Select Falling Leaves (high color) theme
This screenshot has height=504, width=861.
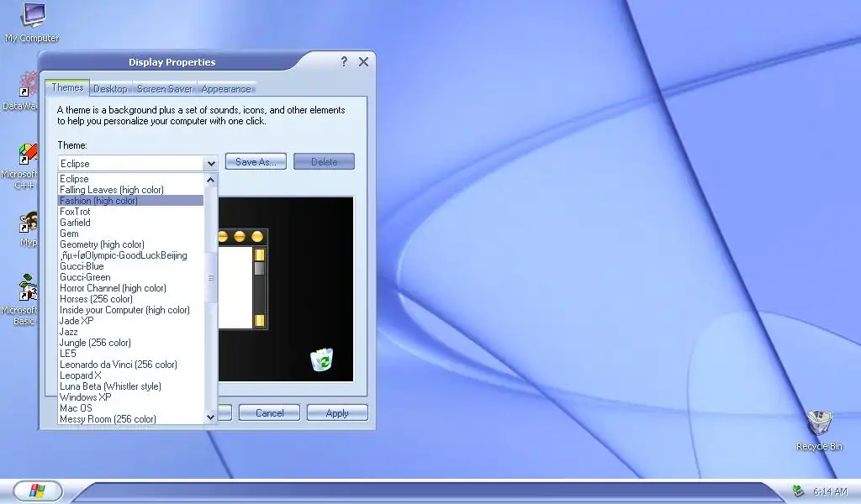130,190
